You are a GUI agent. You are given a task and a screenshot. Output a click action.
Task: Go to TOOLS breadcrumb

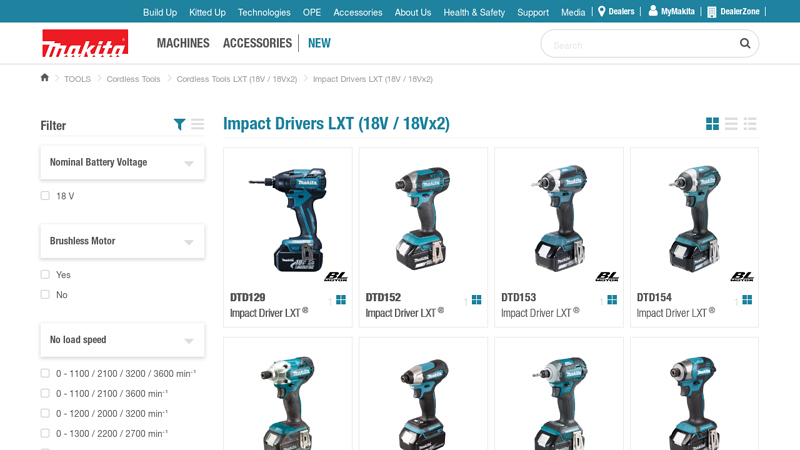click(x=78, y=79)
